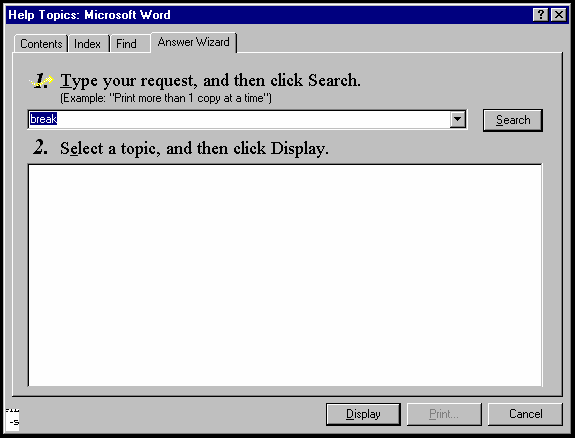Image resolution: width=575 pixels, height=438 pixels.
Task: Click the request field containing "break"
Action: click(239, 120)
